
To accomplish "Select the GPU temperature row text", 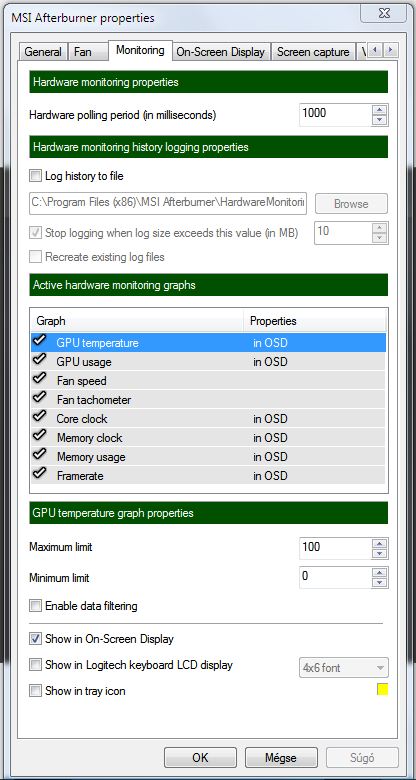I will (98, 343).
